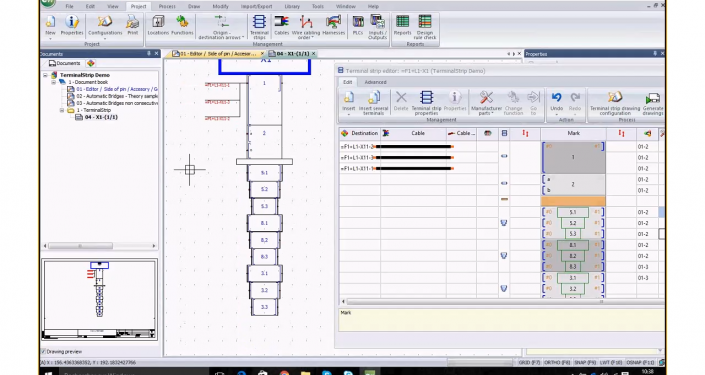Toggle the Drawing preview checkbox
The width and height of the screenshot is (705, 375).
tap(44, 352)
